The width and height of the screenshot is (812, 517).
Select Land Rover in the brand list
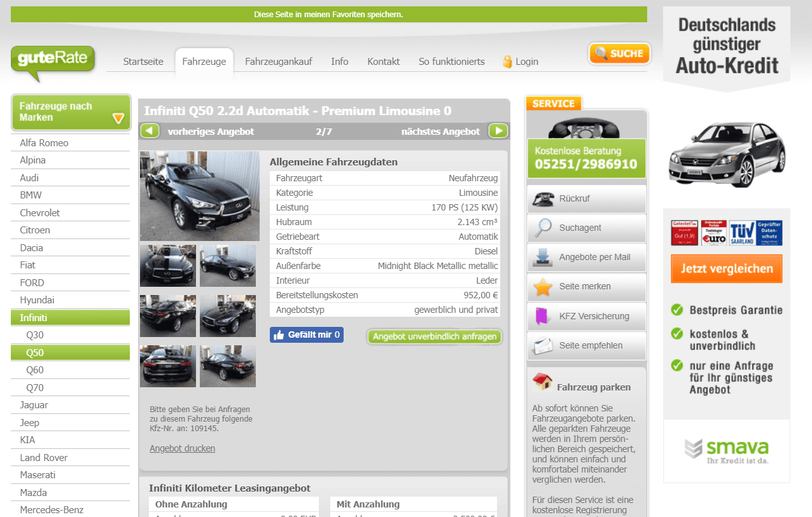tap(70, 458)
